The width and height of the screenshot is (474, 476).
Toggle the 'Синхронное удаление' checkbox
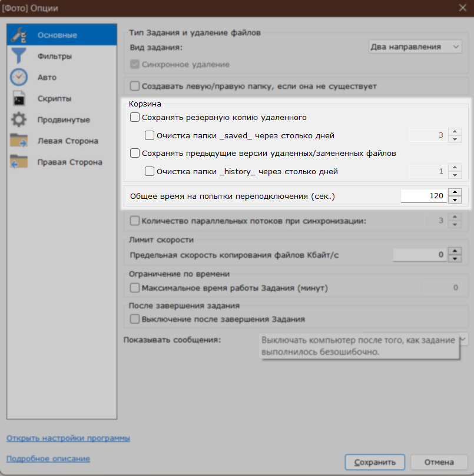(x=135, y=64)
